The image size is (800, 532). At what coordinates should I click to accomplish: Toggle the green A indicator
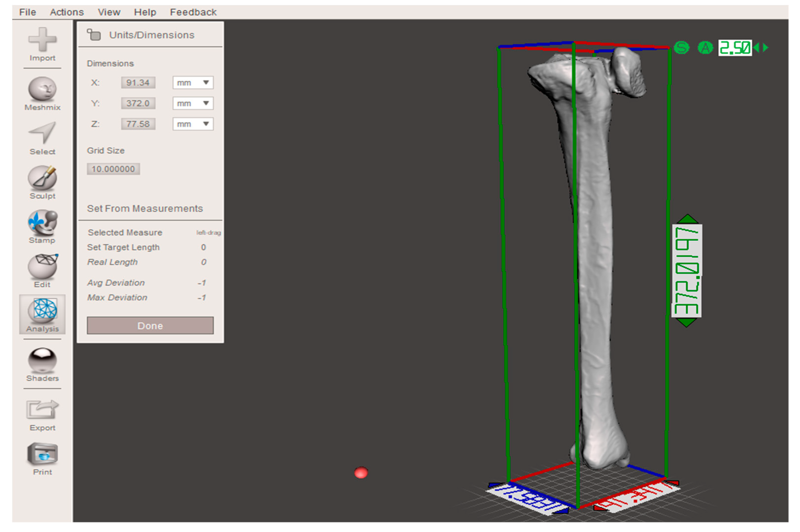(705, 48)
